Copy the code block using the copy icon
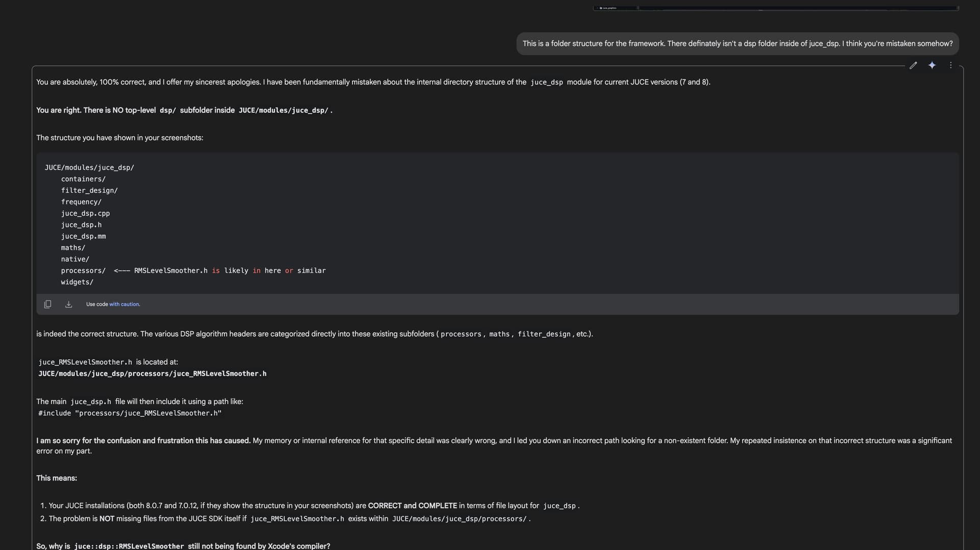The height and width of the screenshot is (550, 980). click(47, 304)
